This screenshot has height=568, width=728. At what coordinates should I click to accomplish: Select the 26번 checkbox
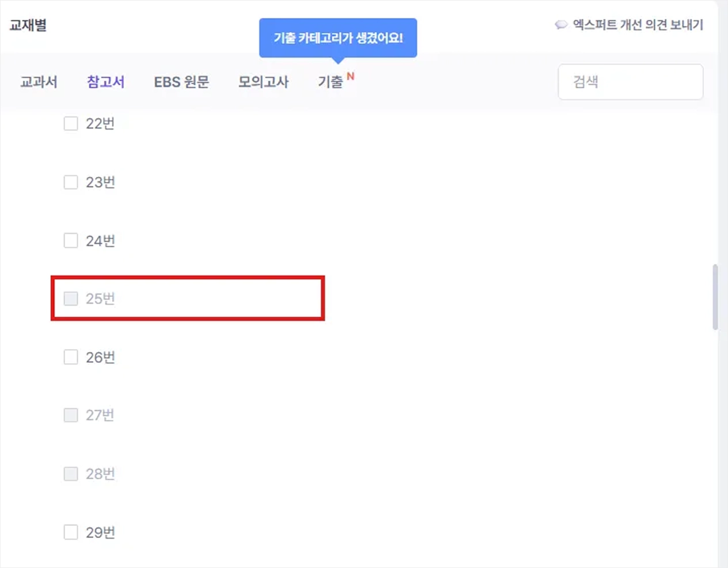[x=71, y=357]
